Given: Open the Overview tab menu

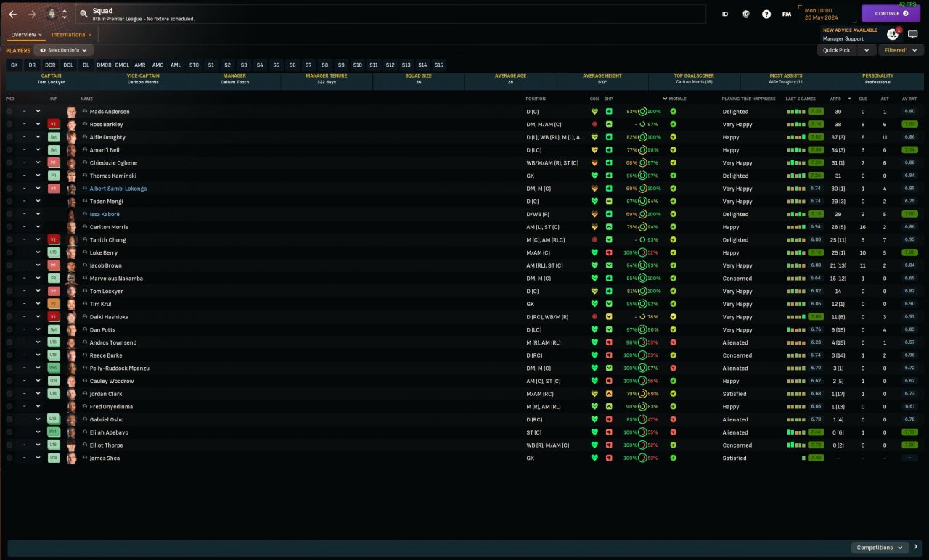Looking at the screenshot, I should (x=26, y=34).
